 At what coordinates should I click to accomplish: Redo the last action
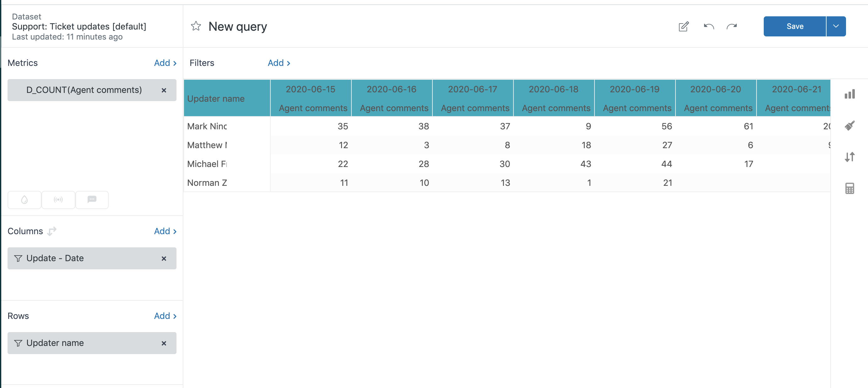[x=731, y=26]
